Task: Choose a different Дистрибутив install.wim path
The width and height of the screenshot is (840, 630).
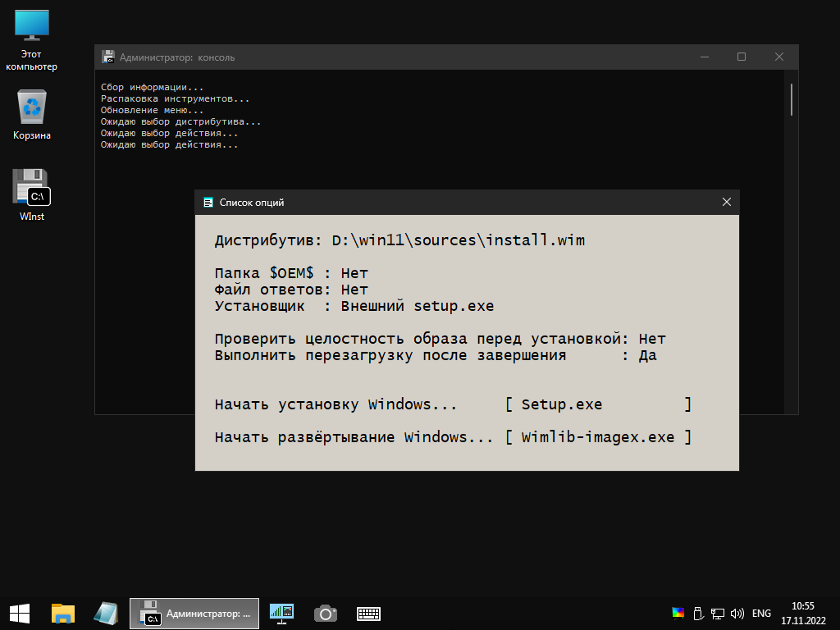Action: [458, 240]
